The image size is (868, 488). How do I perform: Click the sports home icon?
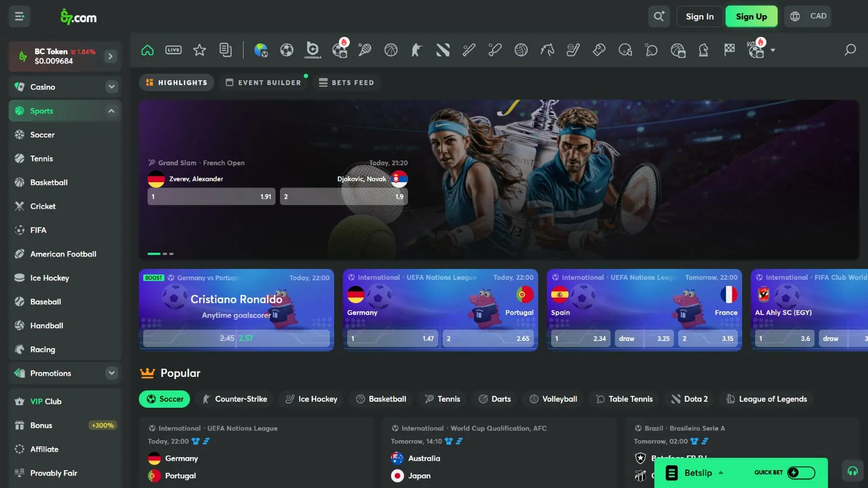point(148,50)
